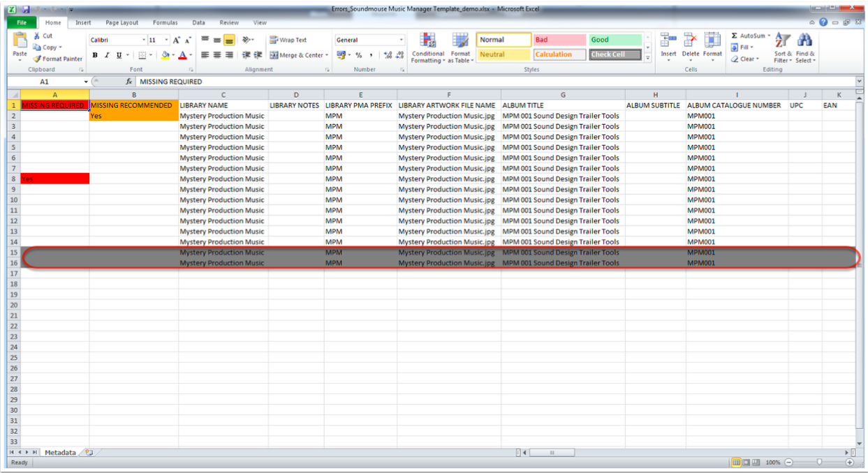This screenshot has height=473, width=868.
Task: Open the Sort & Filter dropdown
Action: point(783,47)
